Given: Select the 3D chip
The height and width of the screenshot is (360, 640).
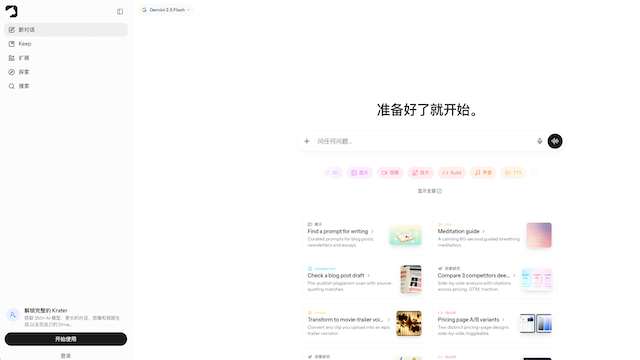Looking at the screenshot, I should [x=332, y=173].
